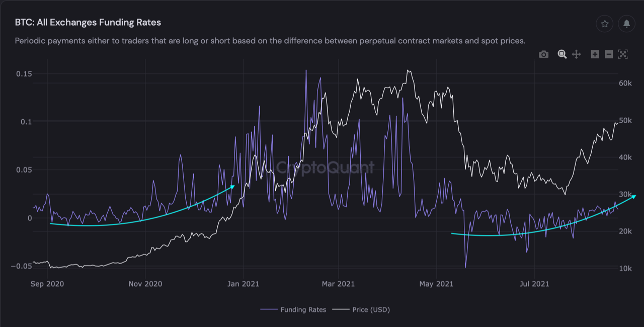Screen dimensions: 644x327
Task: Click the purple Funding Rates legend line
Action: coord(269,309)
